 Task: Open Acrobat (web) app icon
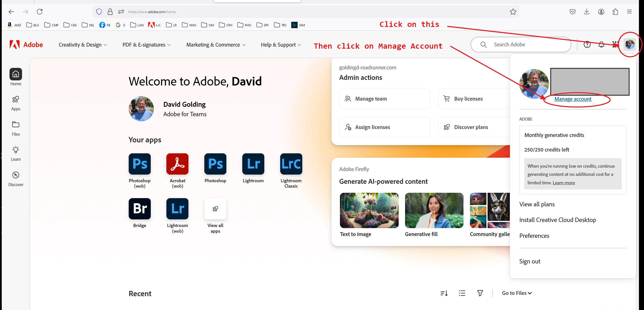[x=177, y=164]
